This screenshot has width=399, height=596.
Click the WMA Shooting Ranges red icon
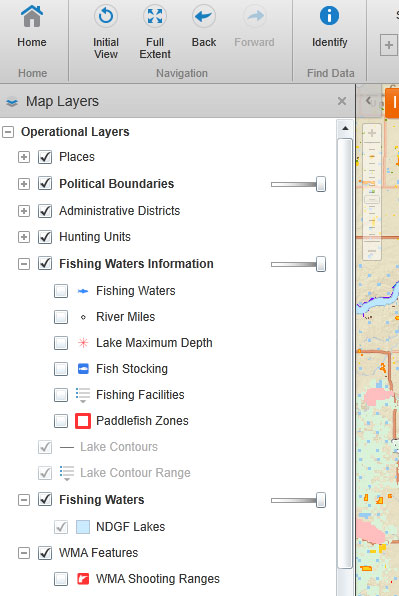[83, 579]
